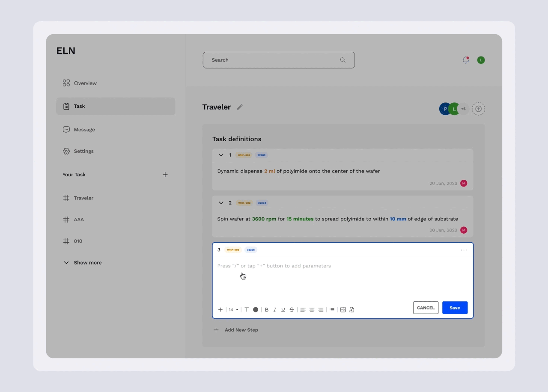Add a collaborator with dashed plus circle
The height and width of the screenshot is (392, 548).
479,109
